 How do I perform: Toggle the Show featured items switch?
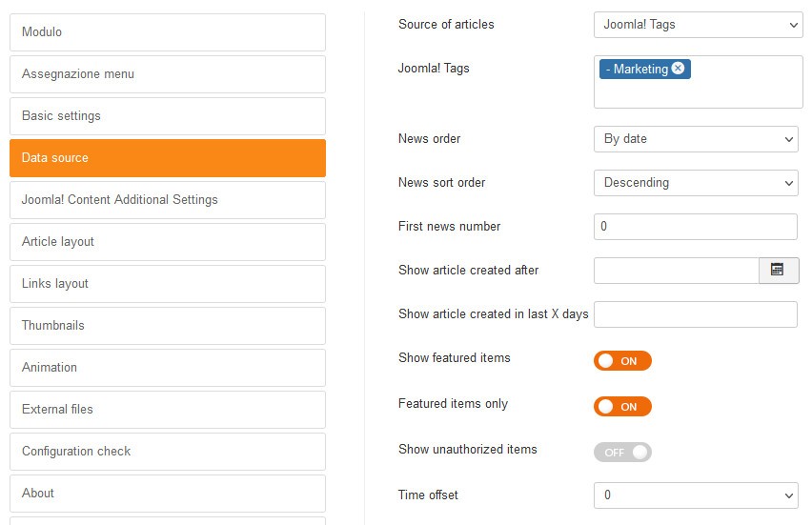(x=622, y=361)
